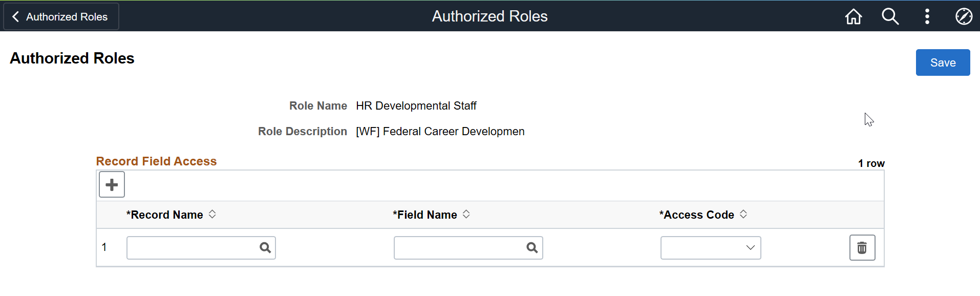Open the Actions three-dot menu icon

[x=927, y=16]
